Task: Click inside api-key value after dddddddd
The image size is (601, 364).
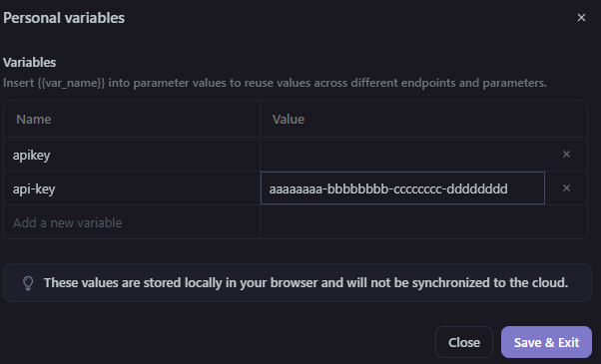Action: point(525,188)
